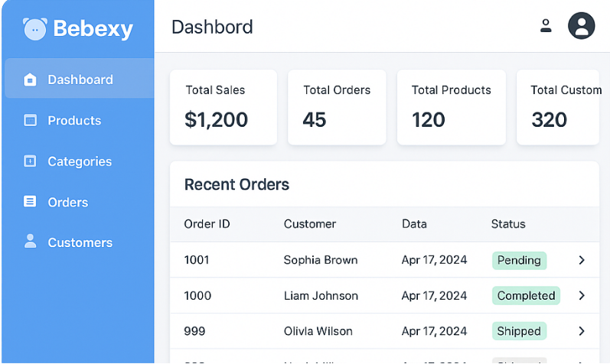The height and width of the screenshot is (364, 610).
Task: Click the small user icon in header
Action: [546, 26]
